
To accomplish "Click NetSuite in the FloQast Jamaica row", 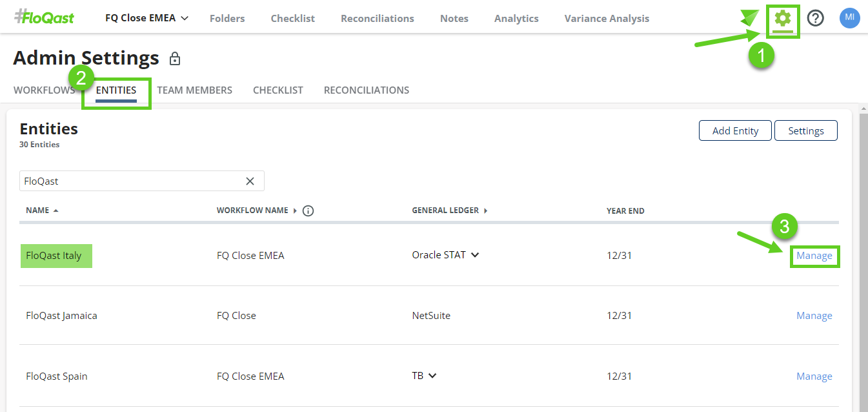I will click(x=431, y=316).
